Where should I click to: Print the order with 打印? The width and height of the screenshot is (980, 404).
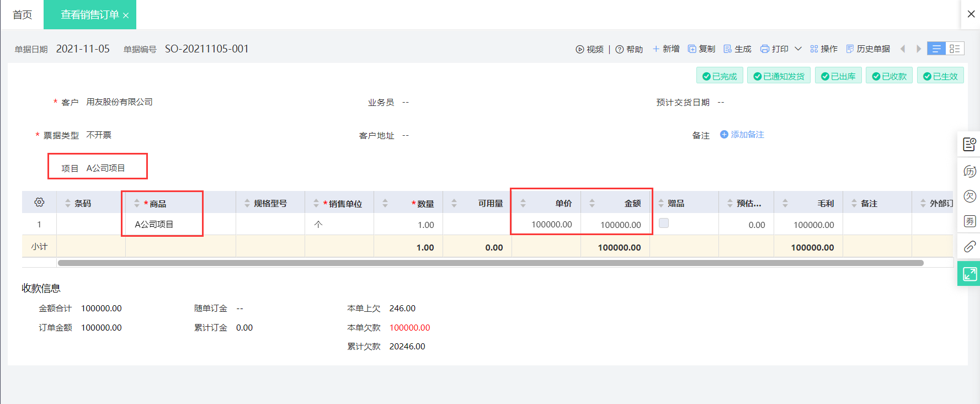[774, 49]
